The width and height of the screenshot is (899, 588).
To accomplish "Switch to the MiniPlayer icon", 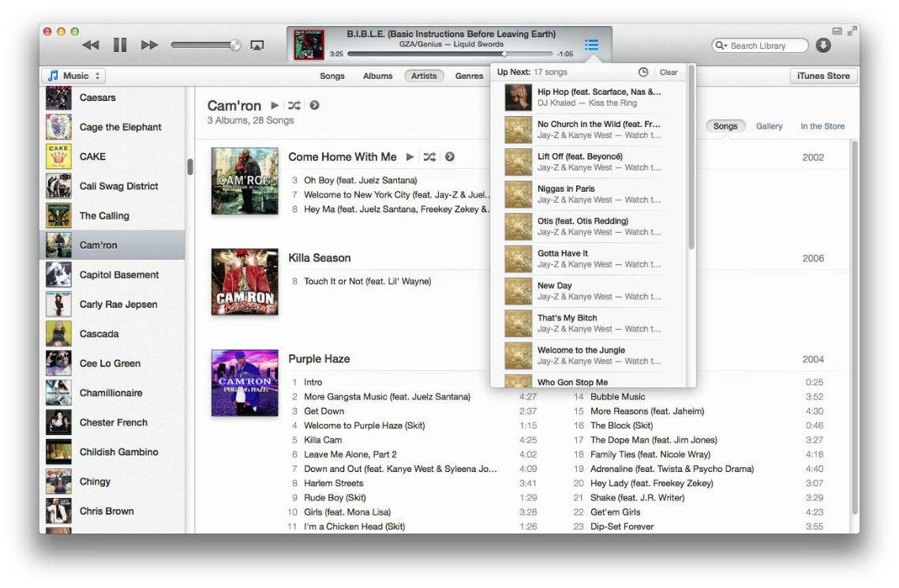I will click(837, 31).
